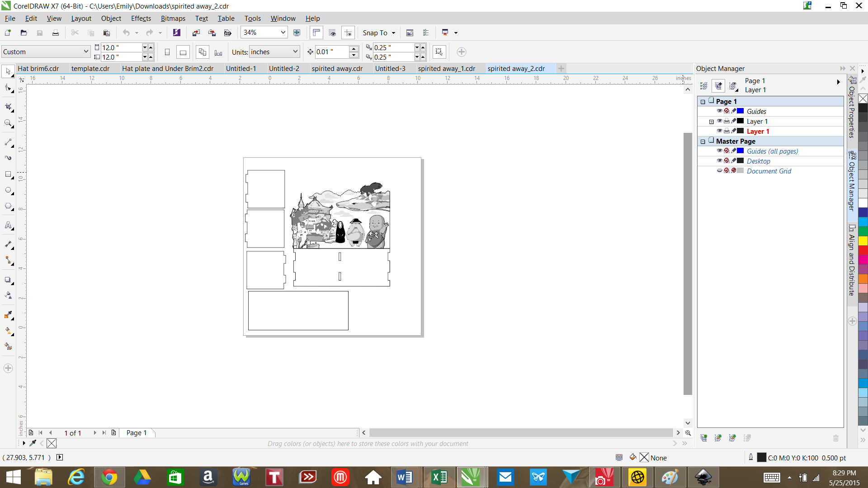Image resolution: width=868 pixels, height=488 pixels.
Task: Select Landscape page orientation
Action: click(183, 52)
